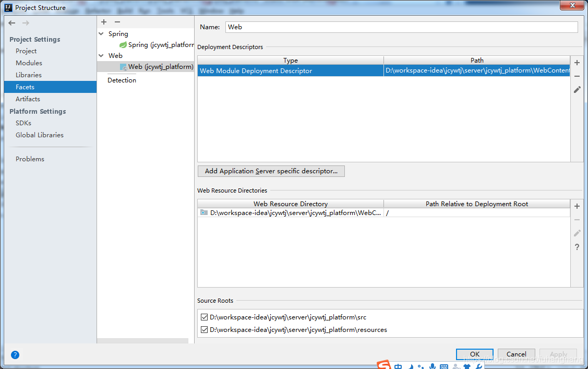Toggle the resources source root checkbox
The width and height of the screenshot is (588, 369).
coord(203,329)
